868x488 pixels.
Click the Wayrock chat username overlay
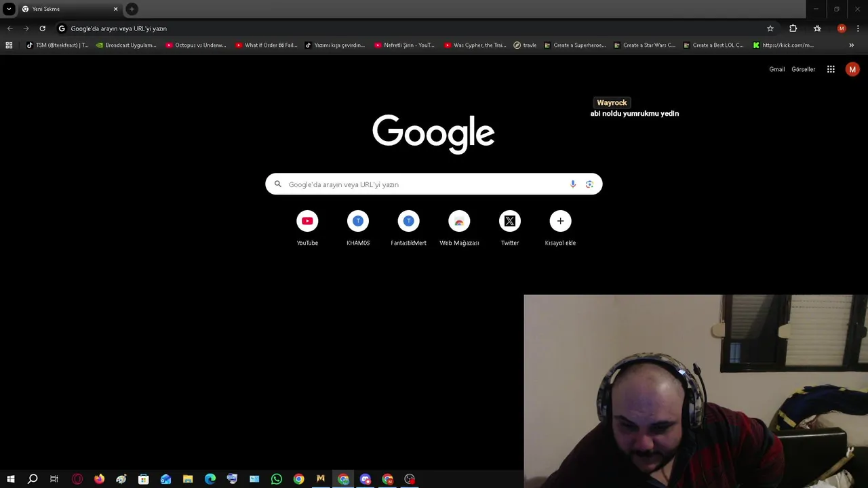click(612, 103)
